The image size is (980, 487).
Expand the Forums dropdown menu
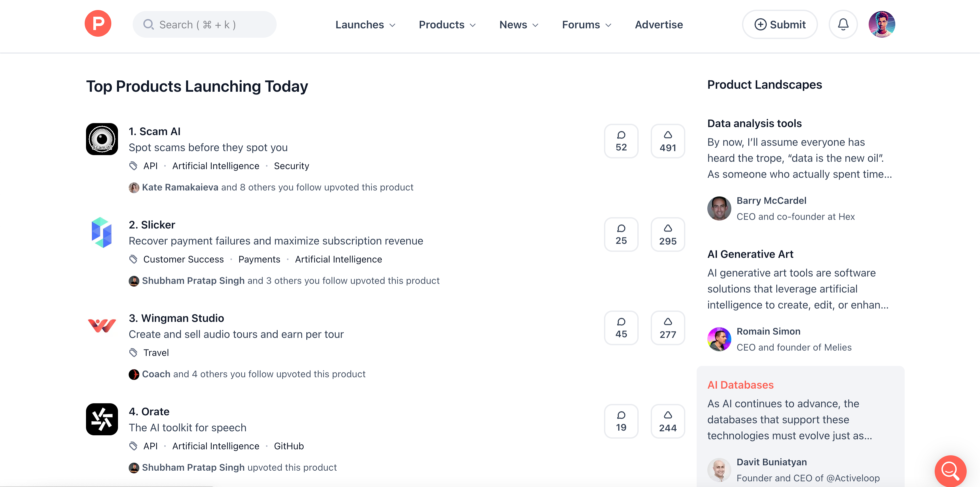pyautogui.click(x=586, y=25)
